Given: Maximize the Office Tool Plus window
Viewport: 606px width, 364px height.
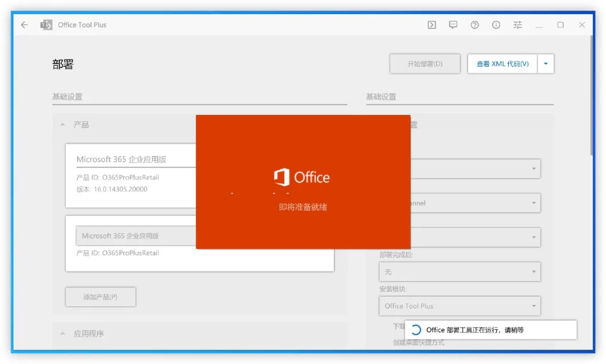Looking at the screenshot, I should [561, 25].
